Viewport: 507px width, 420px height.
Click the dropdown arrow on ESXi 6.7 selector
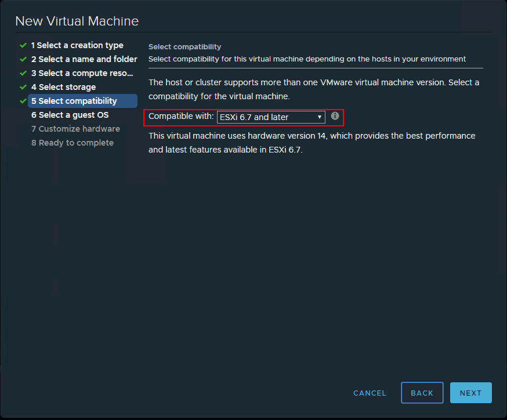pyautogui.click(x=320, y=117)
